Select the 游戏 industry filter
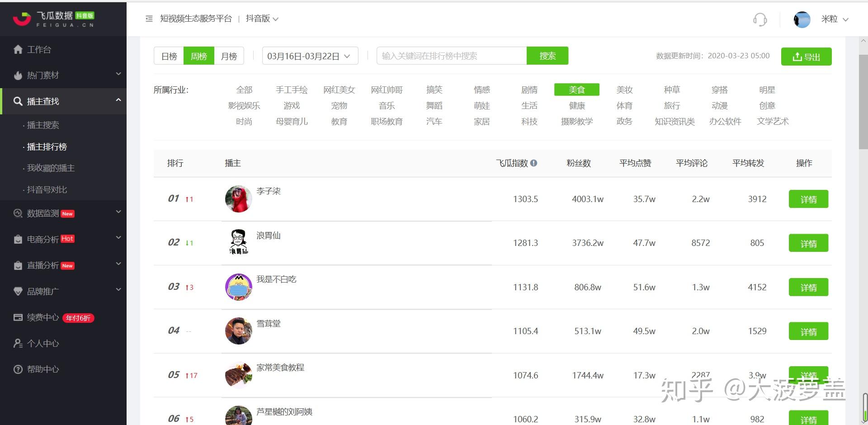The height and width of the screenshot is (425, 868). (292, 106)
